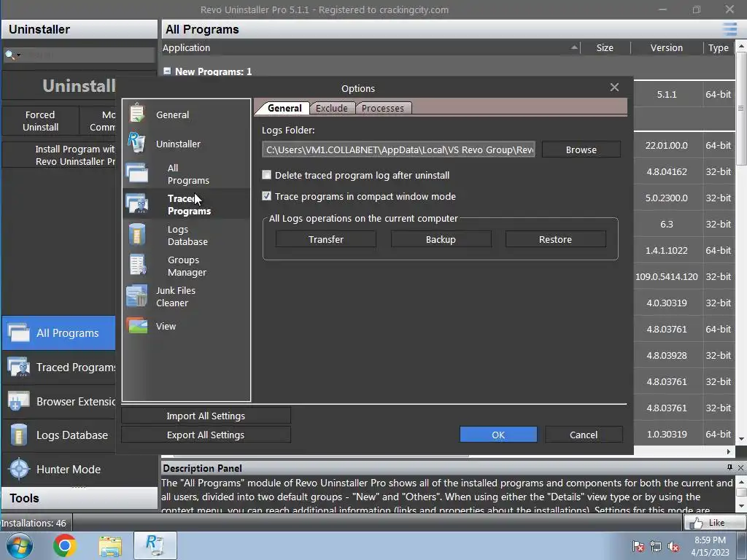The image size is (747, 560).
Task: Click Export All Settings
Action: click(x=206, y=435)
